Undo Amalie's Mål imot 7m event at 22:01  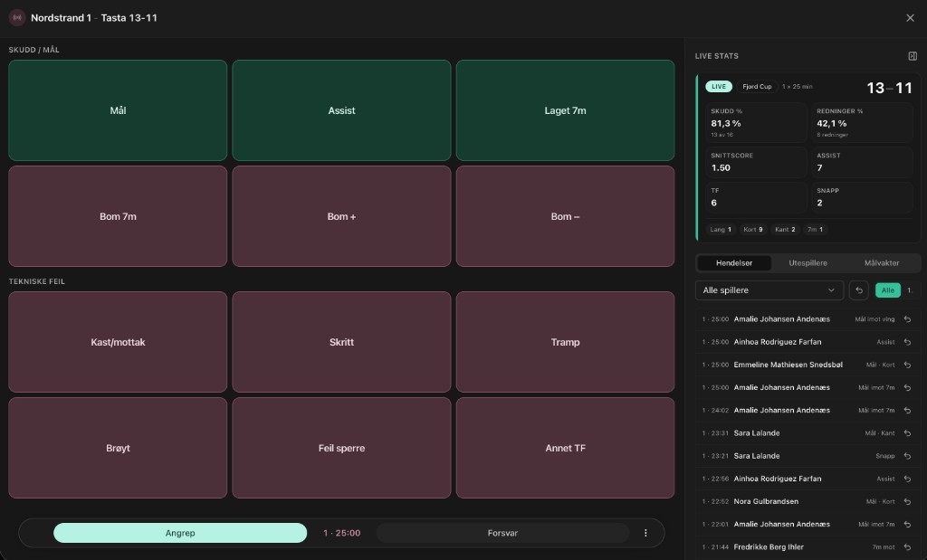(907, 524)
